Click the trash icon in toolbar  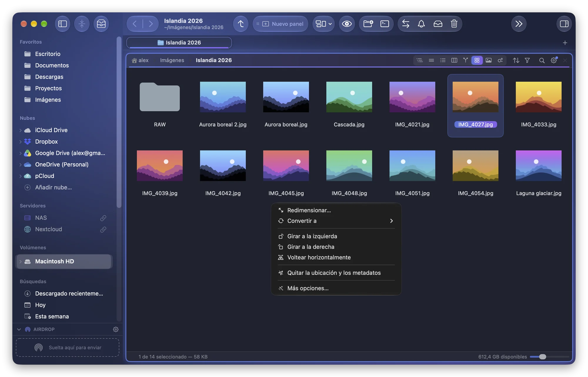pos(454,24)
